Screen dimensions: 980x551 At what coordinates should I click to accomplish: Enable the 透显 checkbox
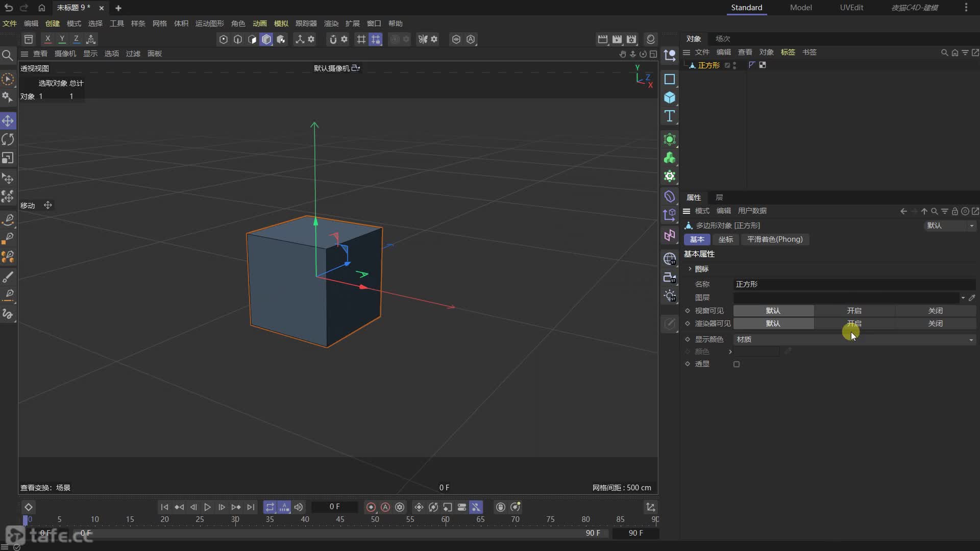pyautogui.click(x=737, y=364)
